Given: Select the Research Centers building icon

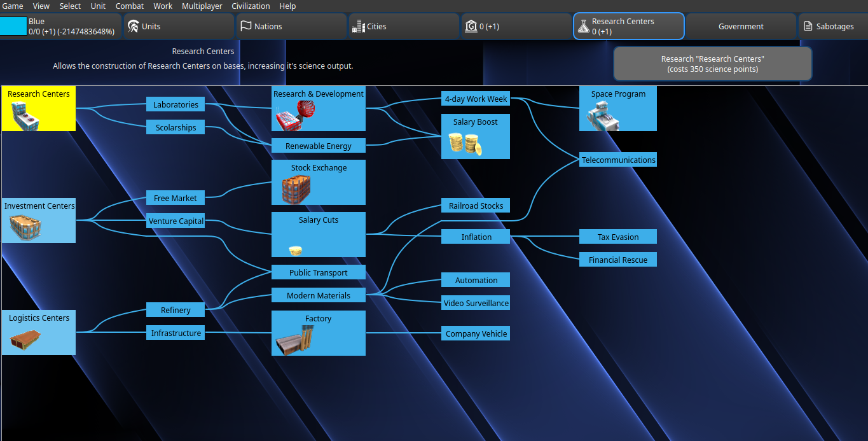Looking at the screenshot, I should (x=25, y=115).
